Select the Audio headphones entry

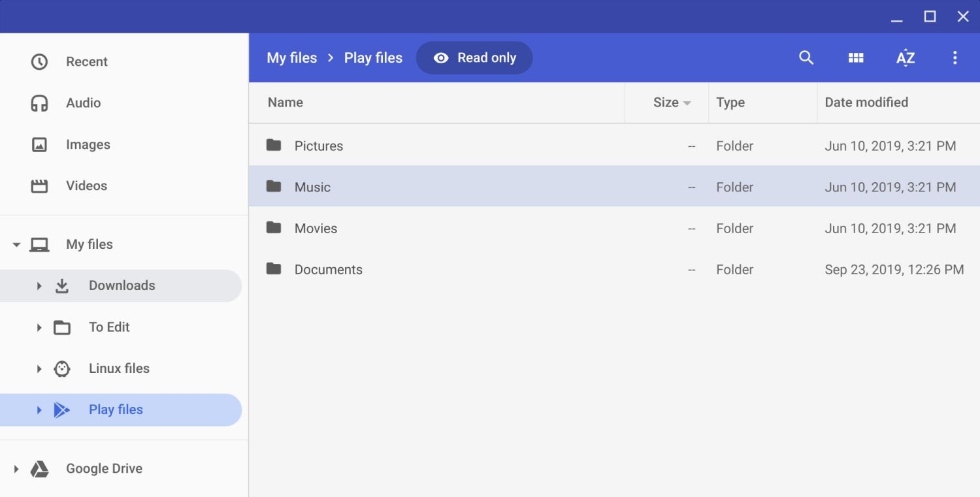click(83, 103)
